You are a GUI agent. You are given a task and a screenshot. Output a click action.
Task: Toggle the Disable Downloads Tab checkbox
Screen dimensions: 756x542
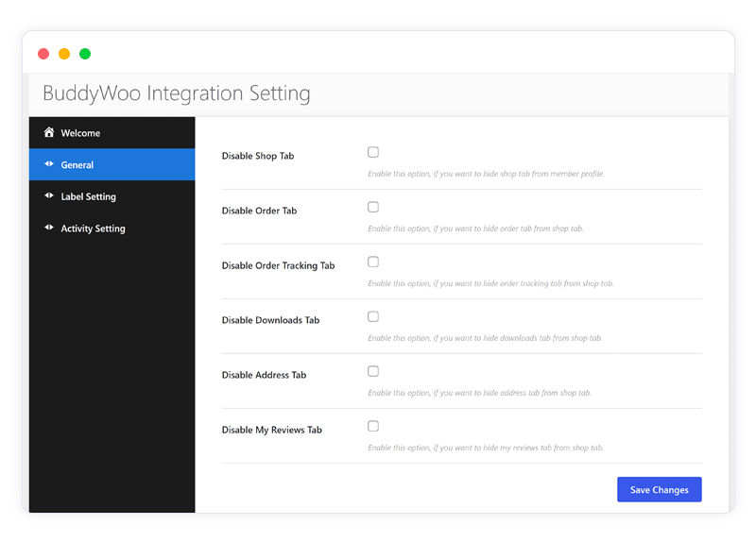373,316
